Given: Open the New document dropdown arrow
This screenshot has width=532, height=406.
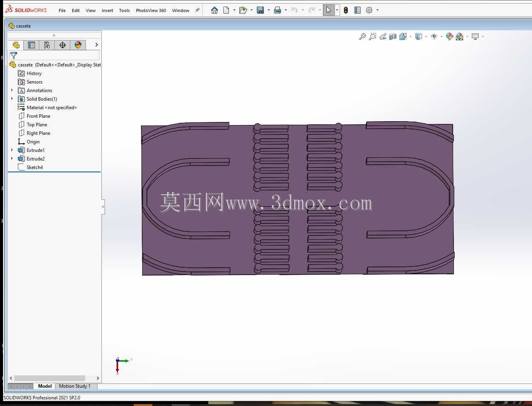Looking at the screenshot, I should [x=234, y=10].
